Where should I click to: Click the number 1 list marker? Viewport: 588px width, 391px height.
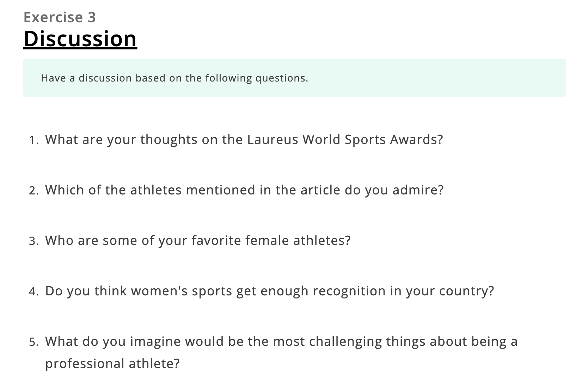[x=34, y=140]
